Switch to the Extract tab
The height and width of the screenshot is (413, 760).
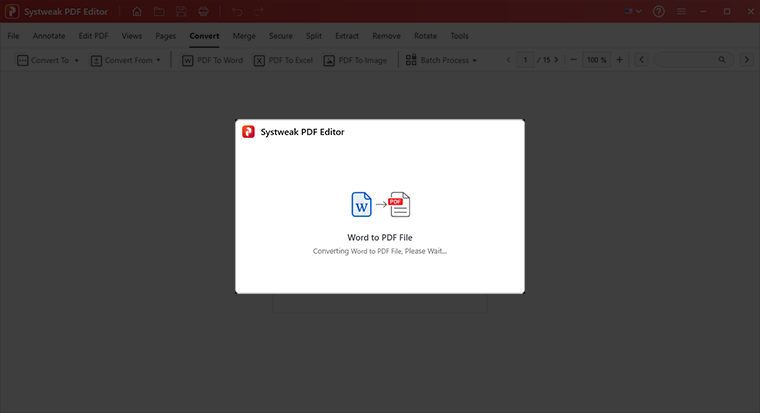click(347, 36)
